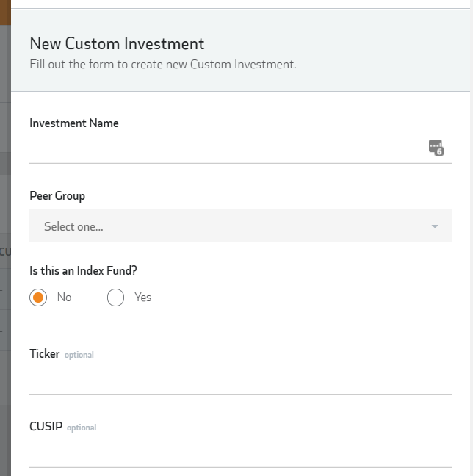Click the 'Ticker' field label
The image size is (473, 476).
44,354
